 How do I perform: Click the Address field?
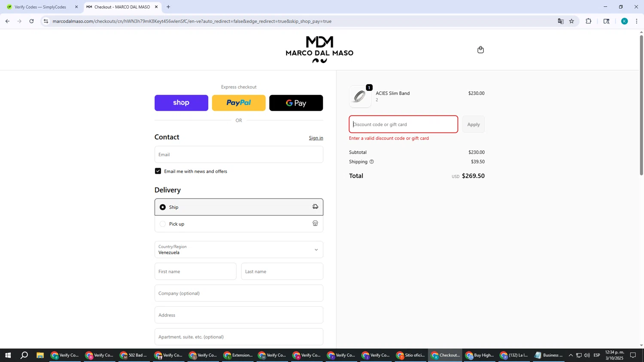(239, 315)
